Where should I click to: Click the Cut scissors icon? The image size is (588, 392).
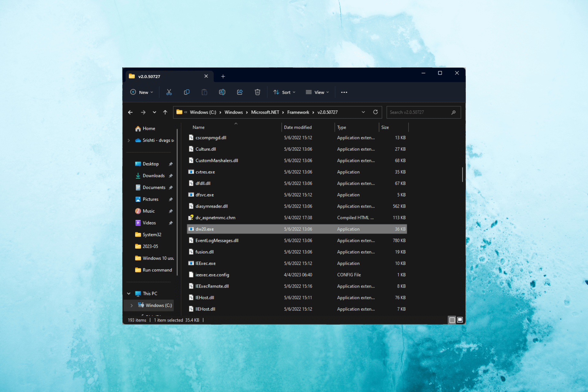(x=169, y=92)
